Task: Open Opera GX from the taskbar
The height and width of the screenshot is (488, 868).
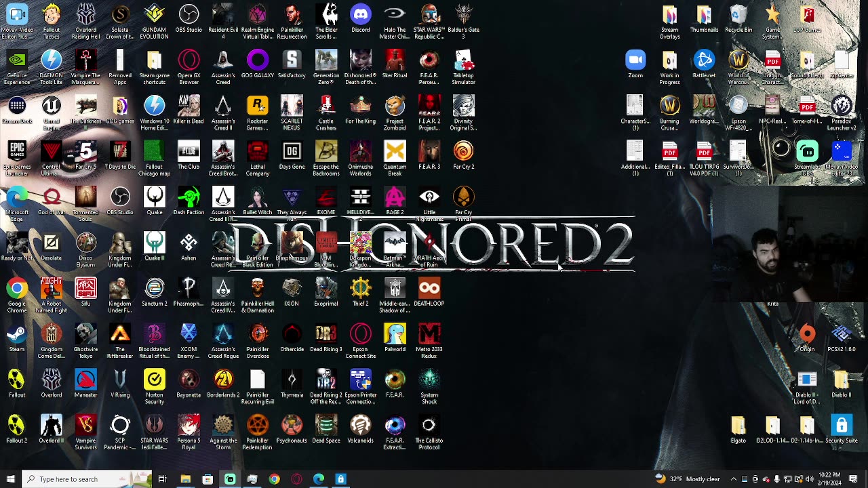Action: [296, 479]
